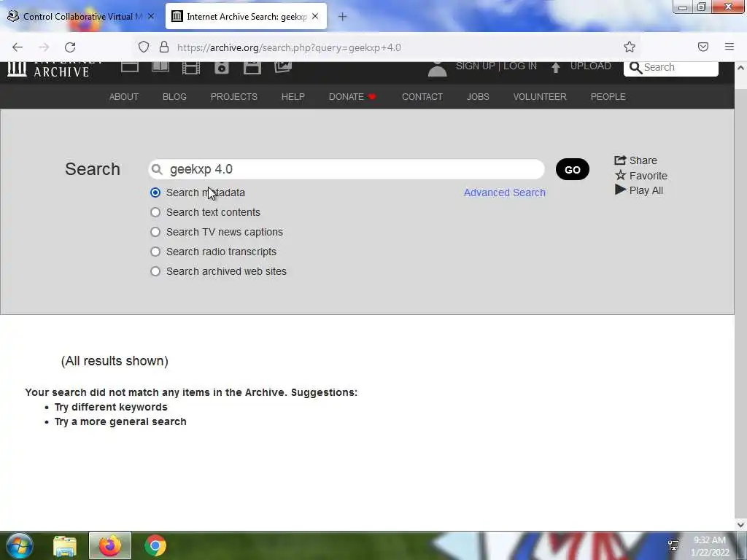The height and width of the screenshot is (560, 747).
Task: Click the Firefox back arrow
Action: (18, 47)
